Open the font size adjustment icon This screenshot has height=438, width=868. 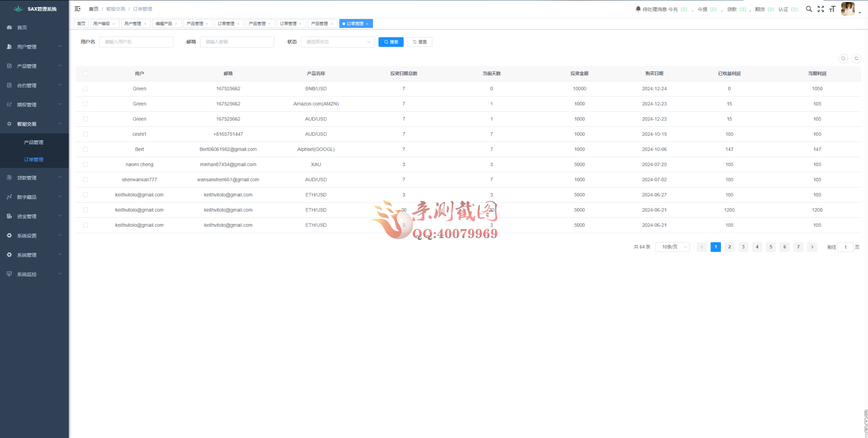pos(832,9)
